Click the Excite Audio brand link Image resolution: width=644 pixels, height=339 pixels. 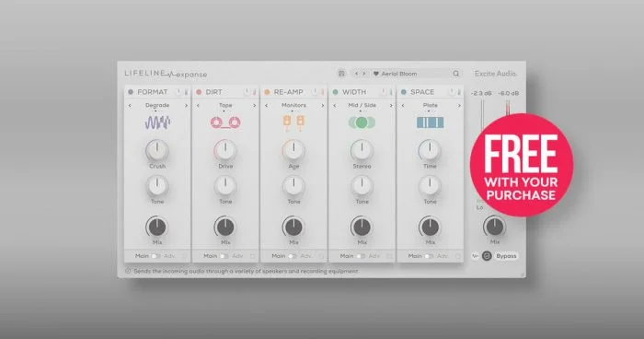495,74
